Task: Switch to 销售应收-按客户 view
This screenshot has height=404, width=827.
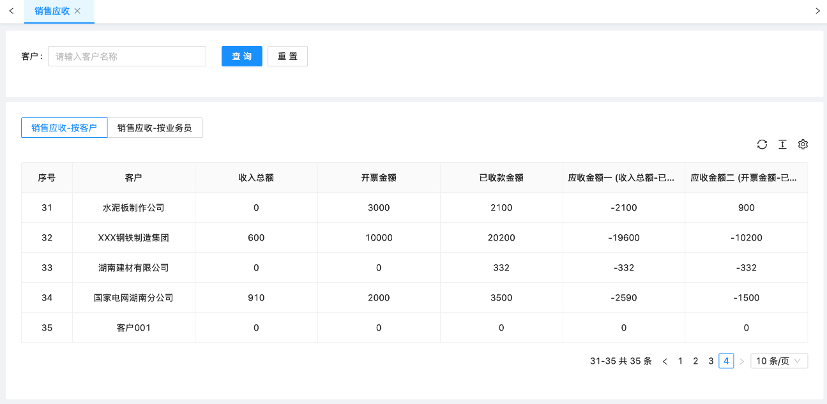Action: pyautogui.click(x=64, y=128)
